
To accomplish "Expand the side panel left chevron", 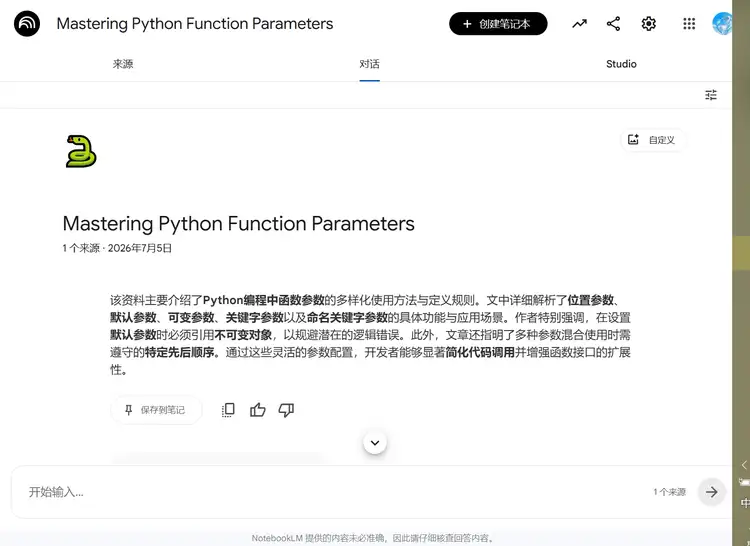I will (744, 465).
